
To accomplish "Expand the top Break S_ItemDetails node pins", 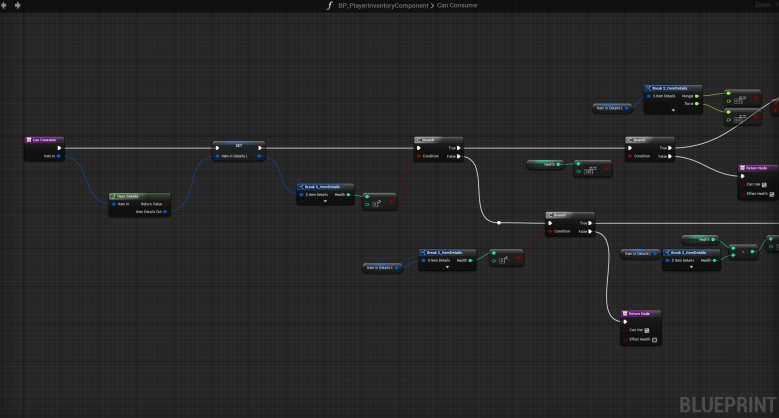I will [x=675, y=111].
